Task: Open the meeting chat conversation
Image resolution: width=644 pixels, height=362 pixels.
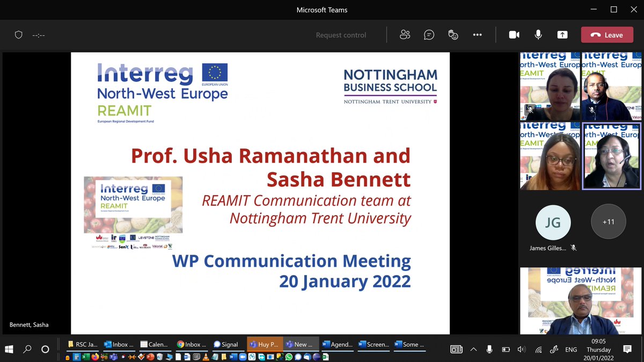Action: point(429,35)
